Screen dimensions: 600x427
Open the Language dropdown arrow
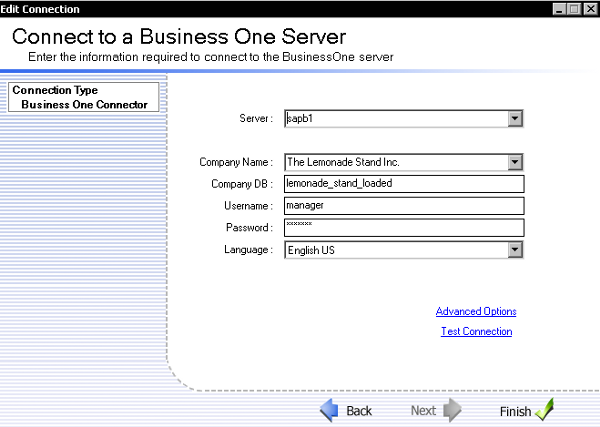pos(515,250)
